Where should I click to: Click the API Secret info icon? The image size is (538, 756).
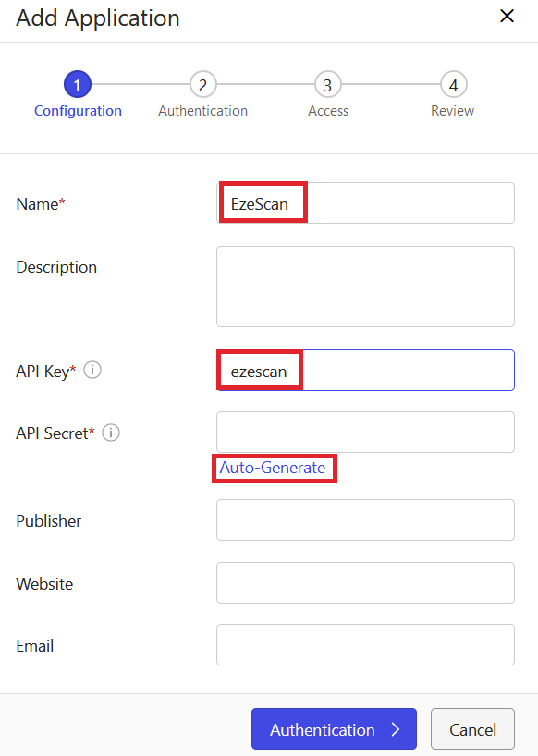pyautogui.click(x=111, y=433)
